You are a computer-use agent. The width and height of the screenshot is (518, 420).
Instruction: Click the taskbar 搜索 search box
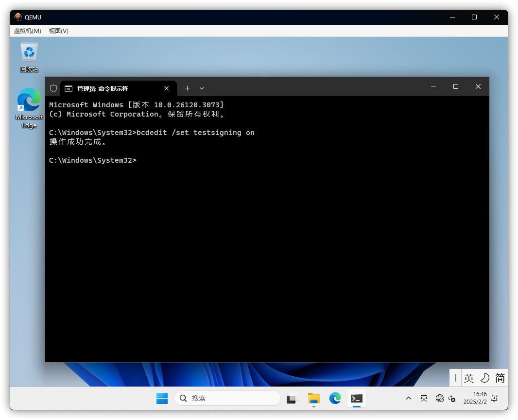pos(227,398)
